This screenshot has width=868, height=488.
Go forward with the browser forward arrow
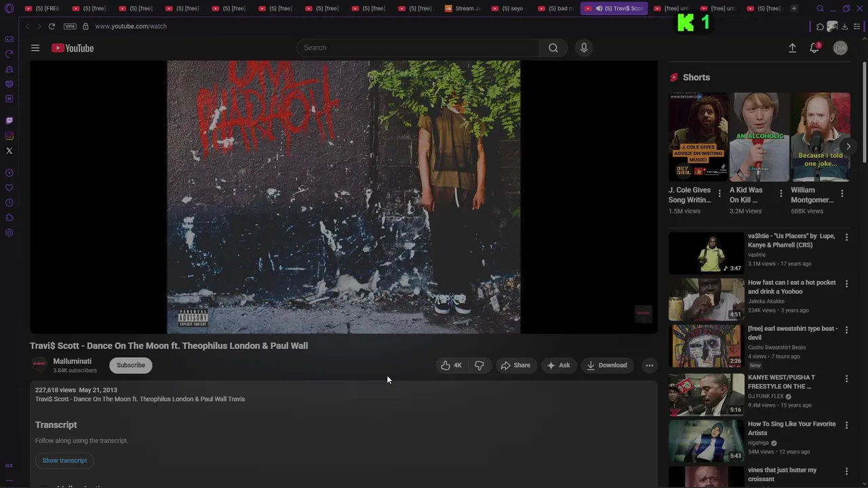click(x=39, y=26)
